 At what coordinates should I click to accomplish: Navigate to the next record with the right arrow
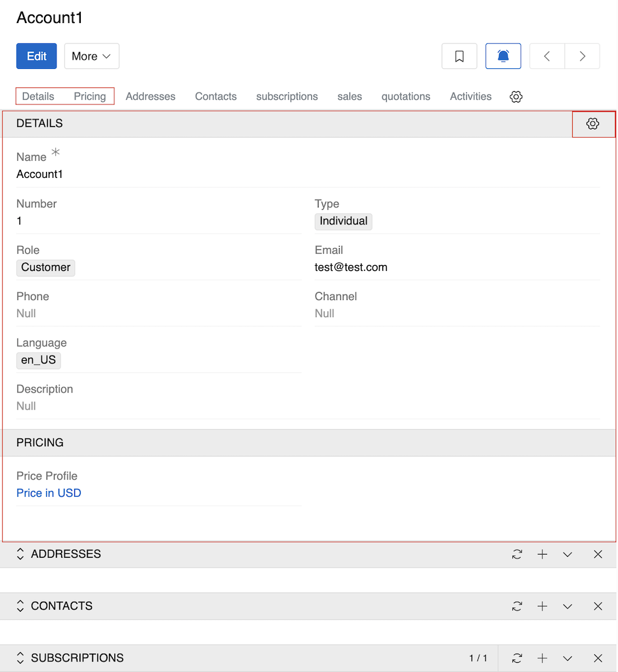(x=582, y=56)
